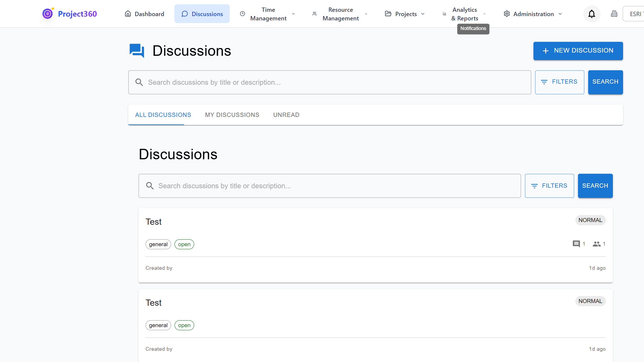The height and width of the screenshot is (362, 644).
Task: Open the Notifications bell icon
Action: click(x=591, y=14)
